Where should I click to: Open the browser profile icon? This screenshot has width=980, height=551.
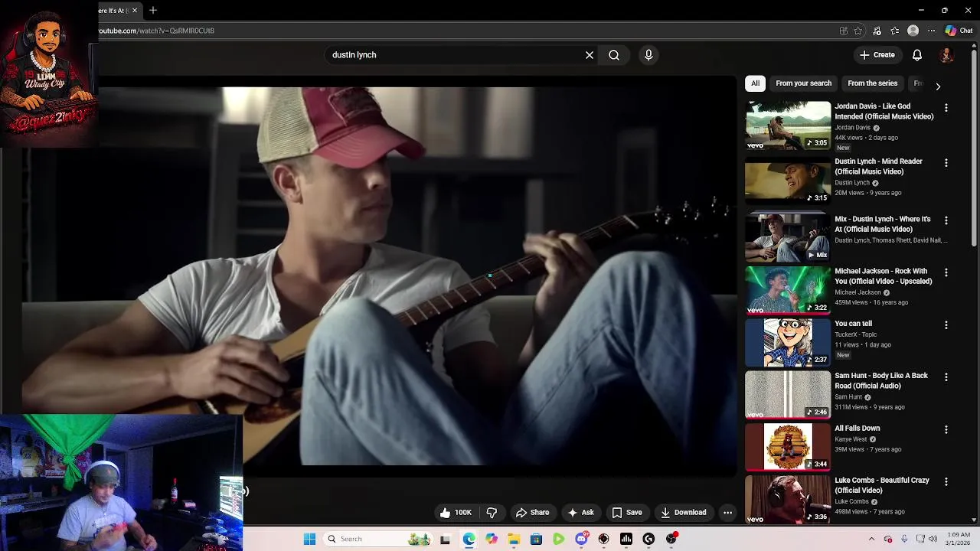click(913, 31)
